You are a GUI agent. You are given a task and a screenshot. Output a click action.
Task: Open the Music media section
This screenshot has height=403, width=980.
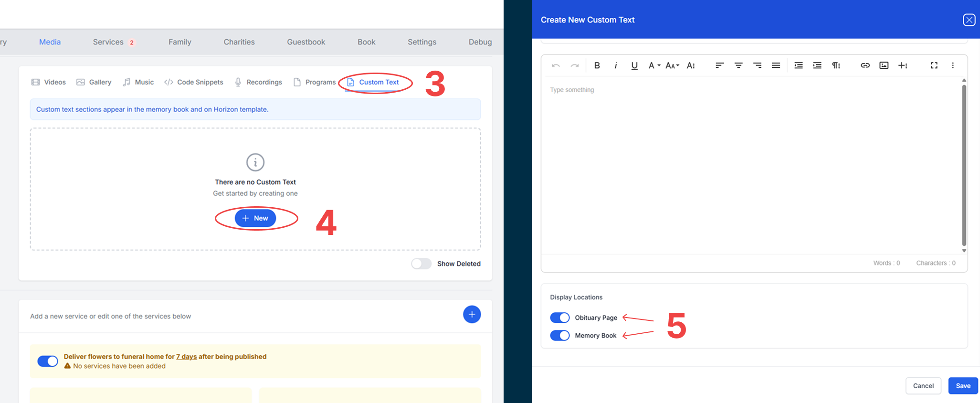point(138,82)
